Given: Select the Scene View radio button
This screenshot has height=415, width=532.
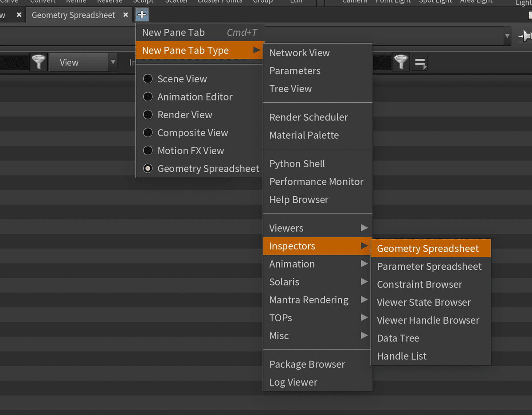Looking at the screenshot, I should pyautogui.click(x=148, y=79).
